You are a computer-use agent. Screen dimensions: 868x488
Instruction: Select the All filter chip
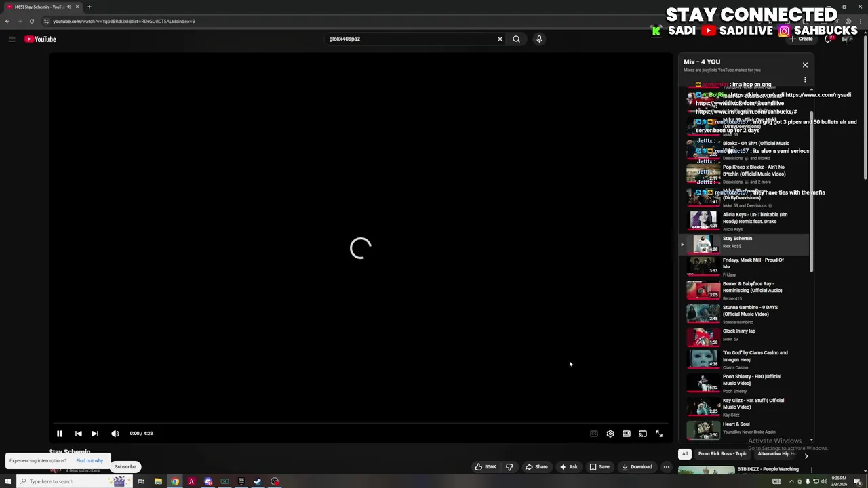(x=685, y=454)
